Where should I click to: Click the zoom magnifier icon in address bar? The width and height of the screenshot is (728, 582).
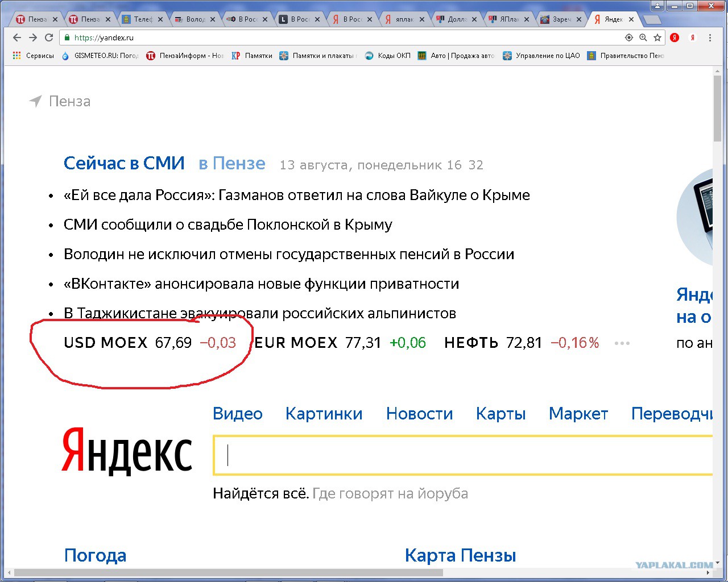(643, 38)
